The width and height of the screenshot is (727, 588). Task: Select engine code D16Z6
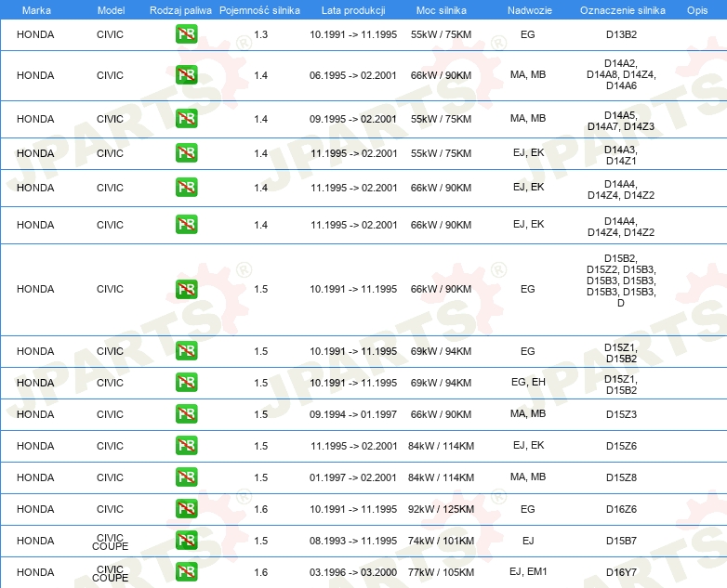[621, 509]
